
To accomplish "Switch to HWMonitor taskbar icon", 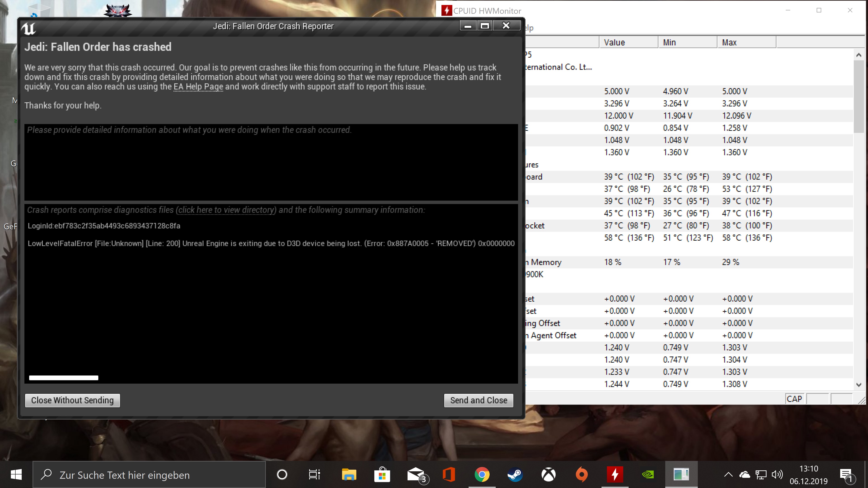I will pos(615,475).
